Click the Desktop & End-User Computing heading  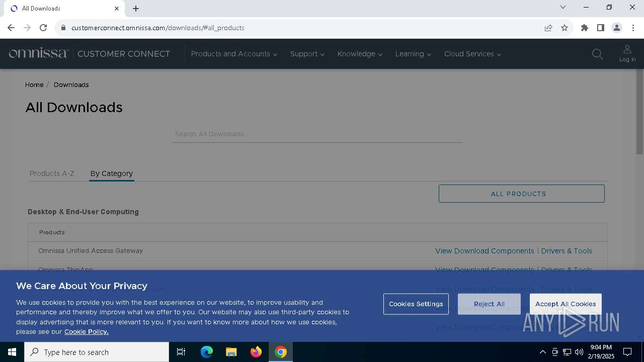[83, 212]
